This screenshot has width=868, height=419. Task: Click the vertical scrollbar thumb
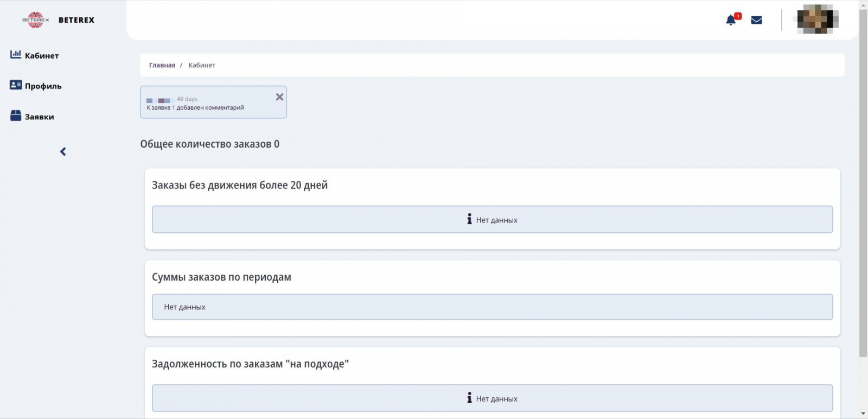click(863, 179)
